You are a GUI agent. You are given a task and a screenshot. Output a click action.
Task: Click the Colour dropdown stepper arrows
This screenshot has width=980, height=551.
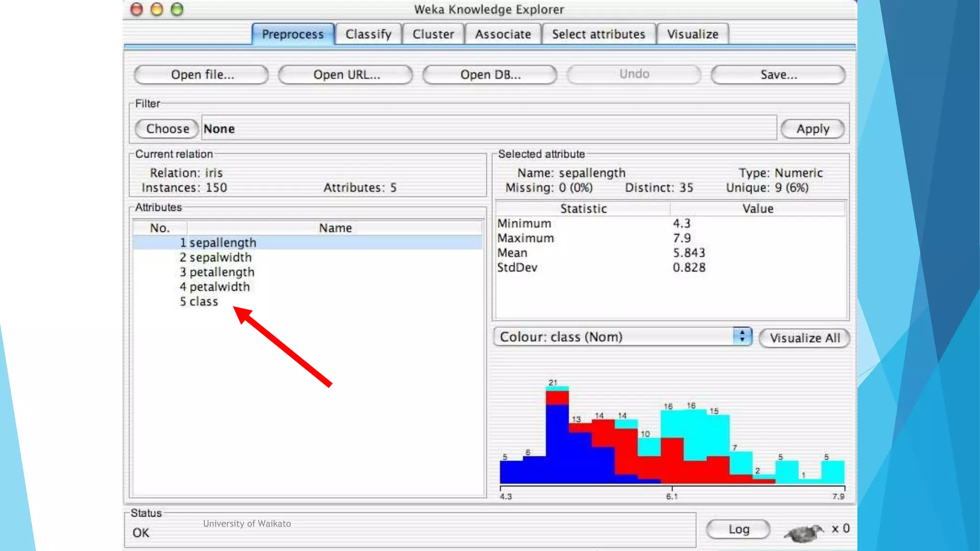(x=742, y=336)
